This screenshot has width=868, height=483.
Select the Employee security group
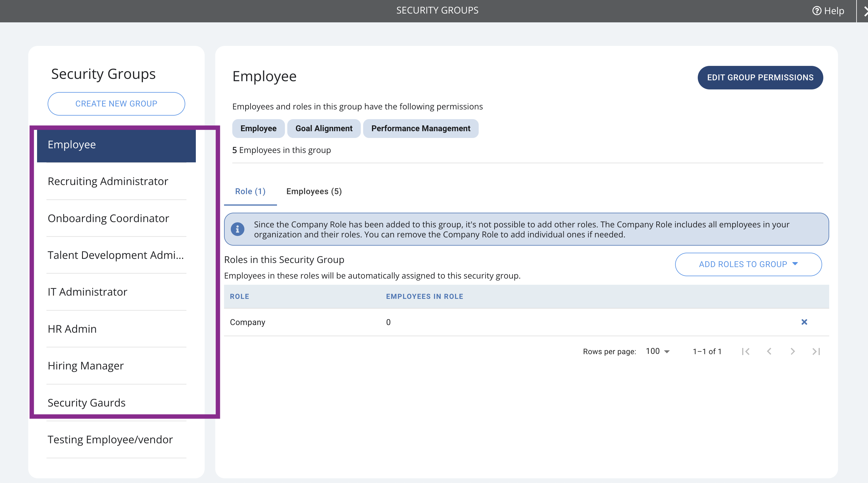(116, 145)
